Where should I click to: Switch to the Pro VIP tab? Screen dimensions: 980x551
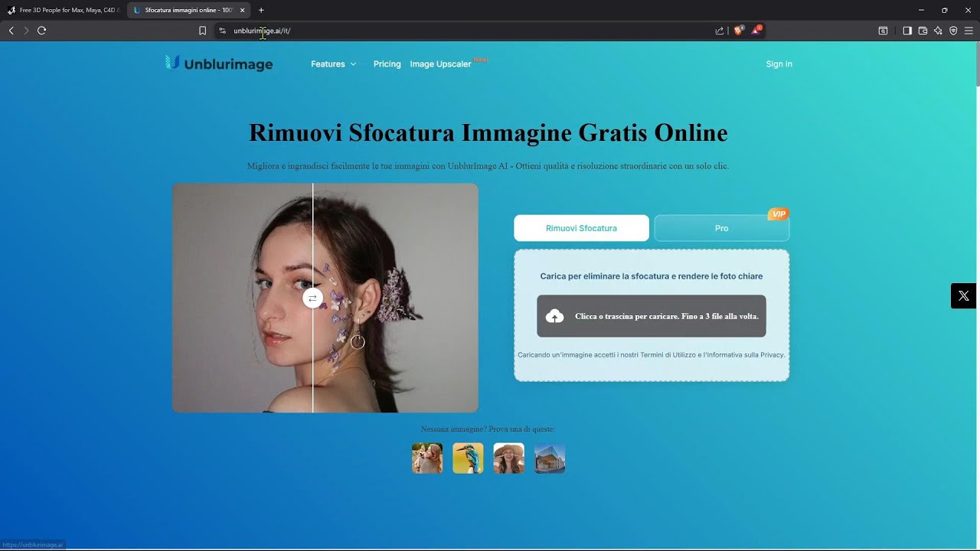721,228
